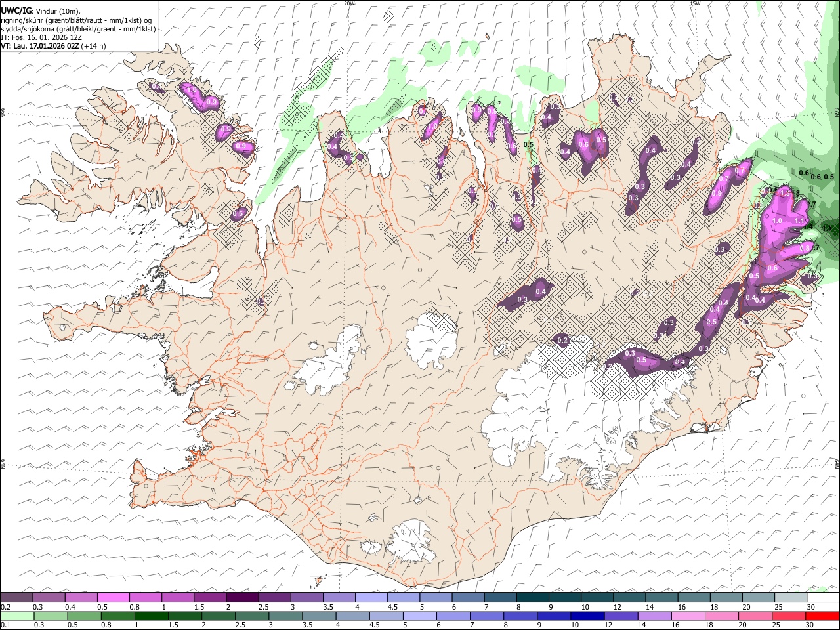Select the darkest green 1–1.5 rain scale swatch

[152, 616]
